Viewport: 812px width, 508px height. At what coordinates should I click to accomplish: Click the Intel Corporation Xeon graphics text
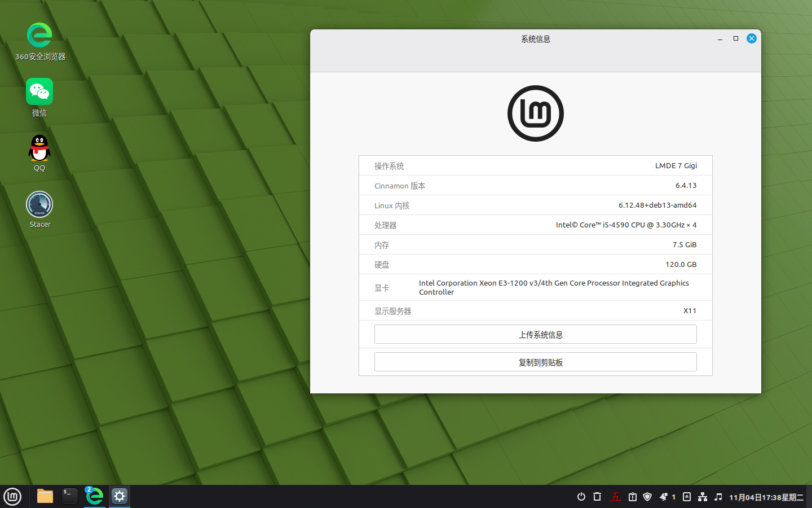[554, 287]
